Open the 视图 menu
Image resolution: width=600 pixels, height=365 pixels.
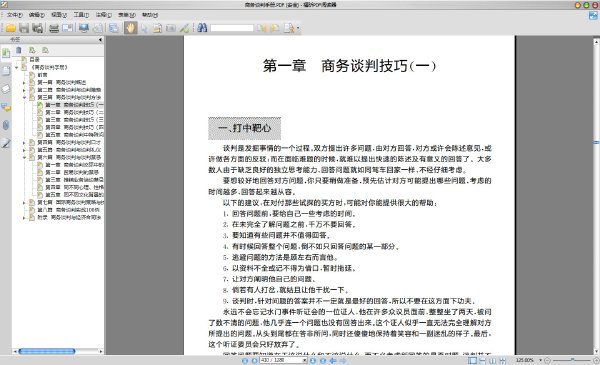(59, 15)
